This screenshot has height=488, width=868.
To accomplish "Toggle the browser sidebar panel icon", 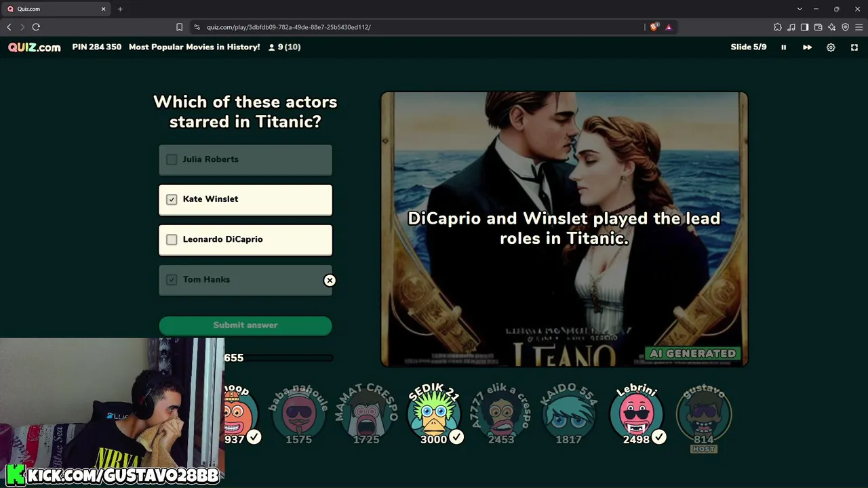I will pos(804,27).
